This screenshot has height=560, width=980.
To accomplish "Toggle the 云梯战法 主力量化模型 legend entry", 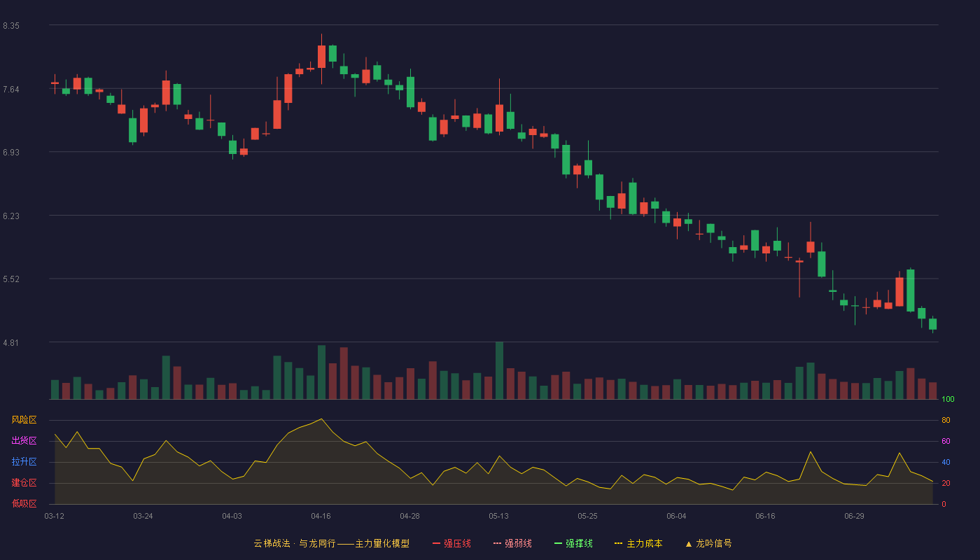I will pos(331,543).
